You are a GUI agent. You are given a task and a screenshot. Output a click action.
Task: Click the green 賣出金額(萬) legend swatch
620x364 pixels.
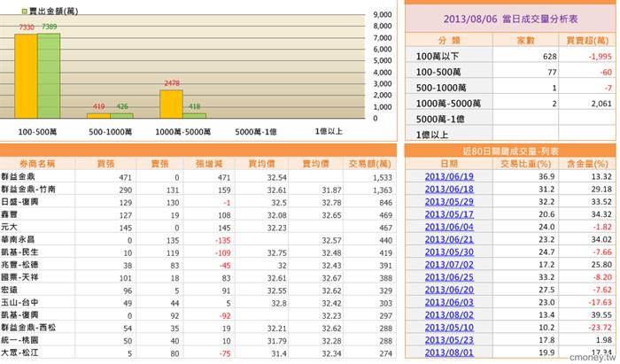pyautogui.click(x=25, y=12)
